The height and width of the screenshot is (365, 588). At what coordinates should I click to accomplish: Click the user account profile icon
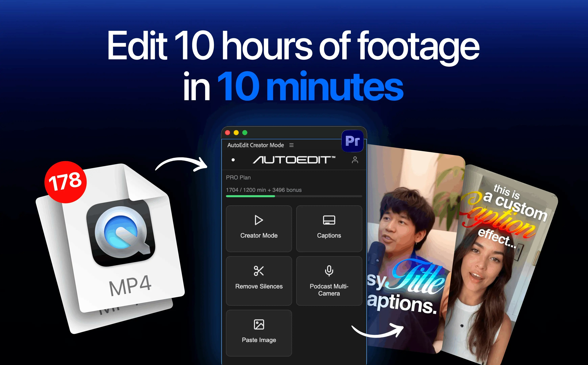click(355, 160)
